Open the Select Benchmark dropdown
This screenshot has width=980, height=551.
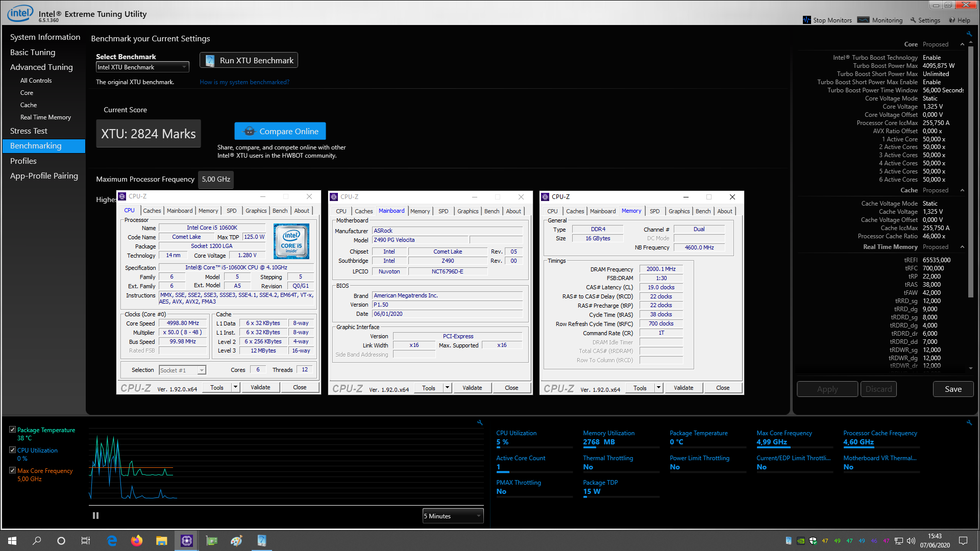(142, 67)
